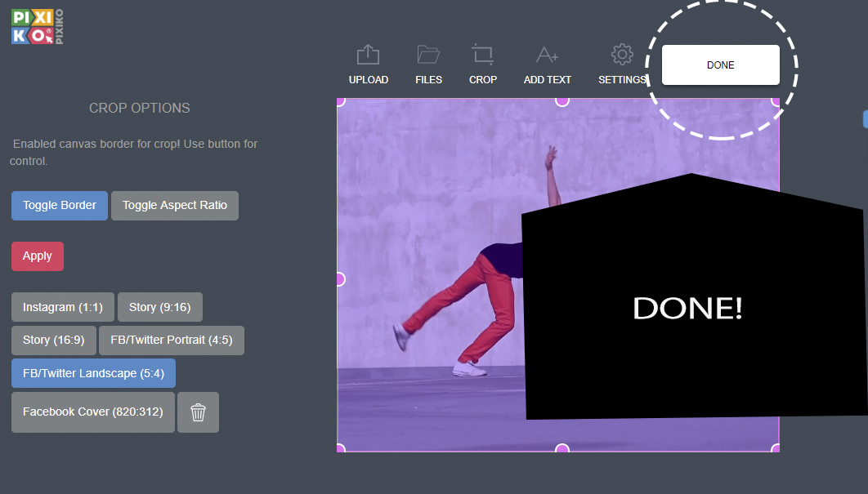Select FB/Twitter Landscape (5:4) preset
The width and height of the screenshot is (868, 494).
tap(93, 373)
